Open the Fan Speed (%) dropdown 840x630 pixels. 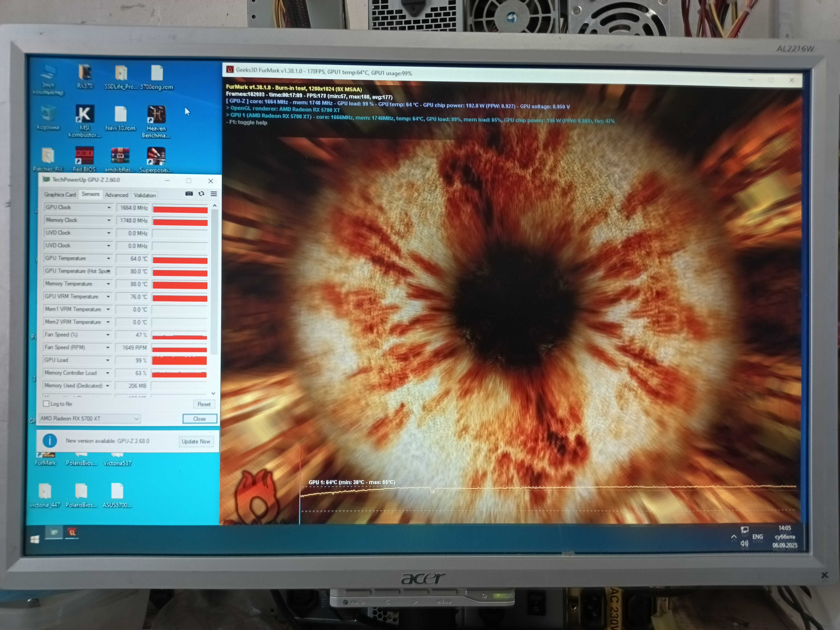(108, 335)
